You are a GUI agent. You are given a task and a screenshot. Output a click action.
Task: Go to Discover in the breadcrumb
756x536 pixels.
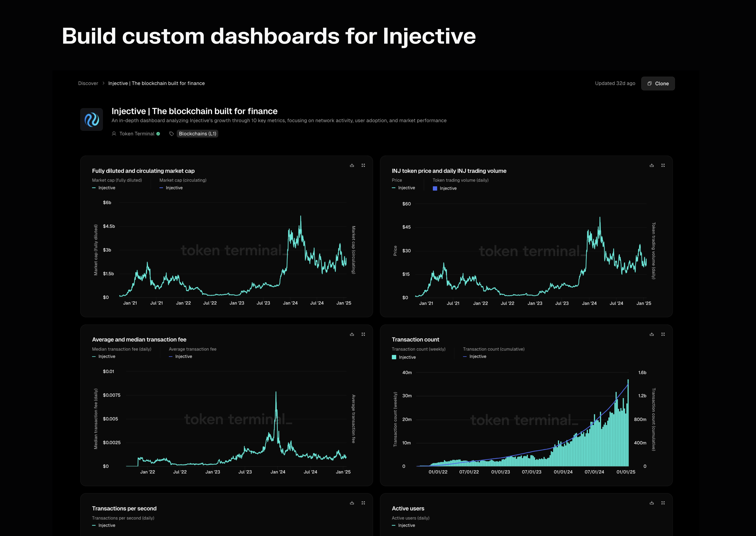click(88, 83)
